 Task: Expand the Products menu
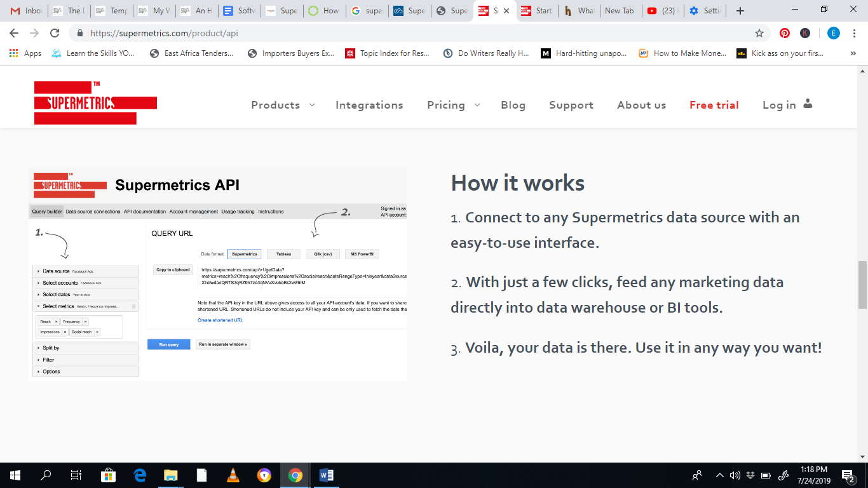(x=283, y=105)
